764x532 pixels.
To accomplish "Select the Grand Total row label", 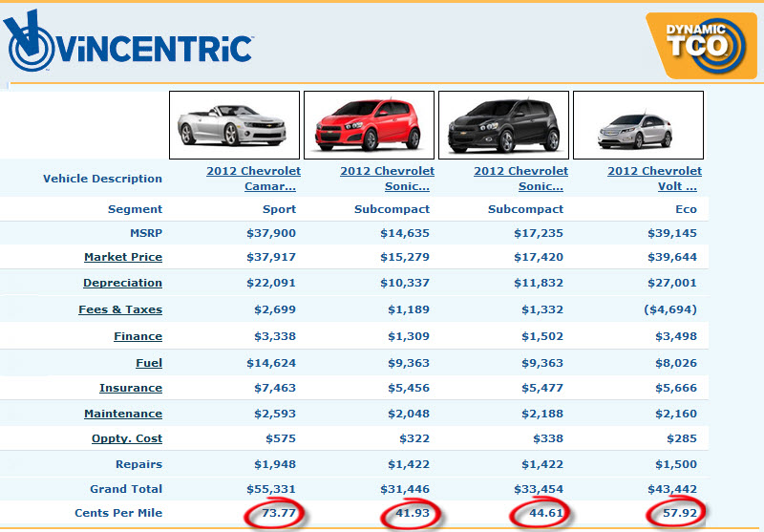I will [x=126, y=489].
